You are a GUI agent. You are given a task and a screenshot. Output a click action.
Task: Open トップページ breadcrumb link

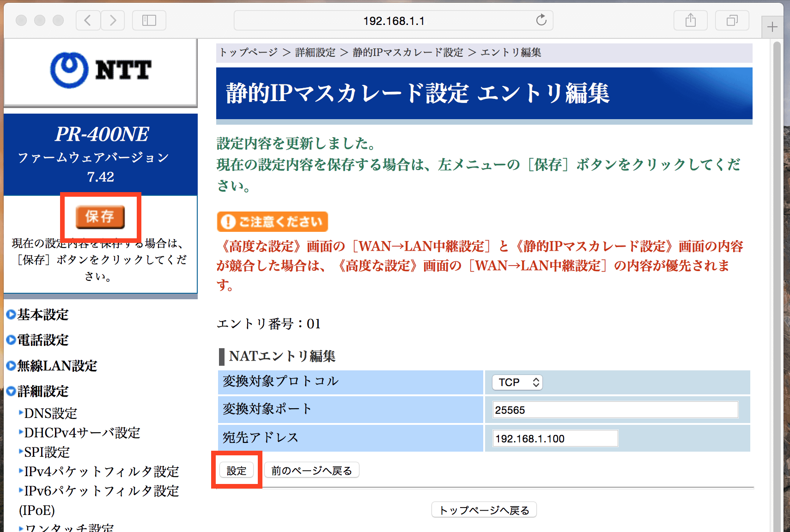tap(248, 52)
